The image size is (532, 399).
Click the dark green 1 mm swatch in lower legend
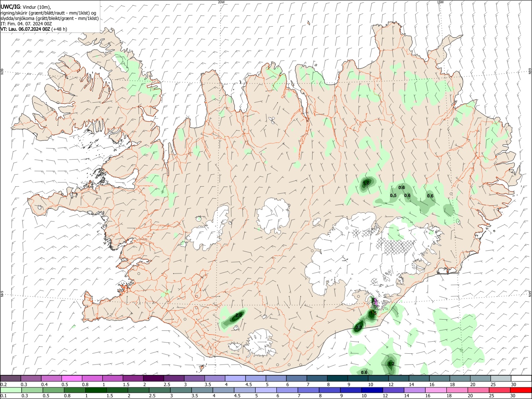point(97,390)
